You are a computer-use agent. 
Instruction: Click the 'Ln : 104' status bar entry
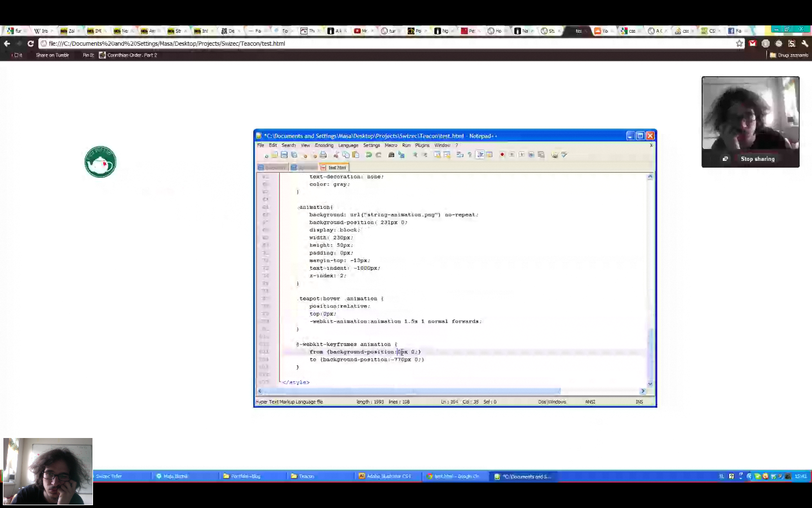(x=449, y=402)
